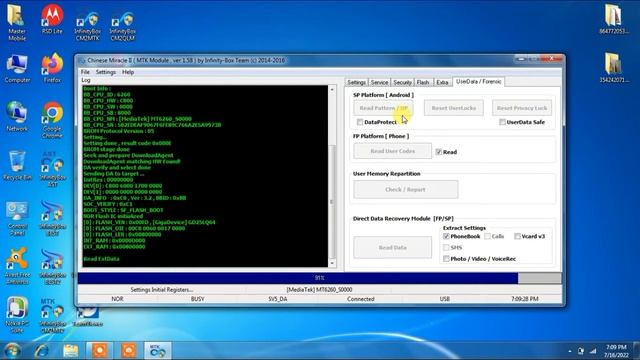Image resolution: width=640 pixels, height=360 pixels.
Task: Click the Reset Privacy Lock button
Action: tap(522, 108)
